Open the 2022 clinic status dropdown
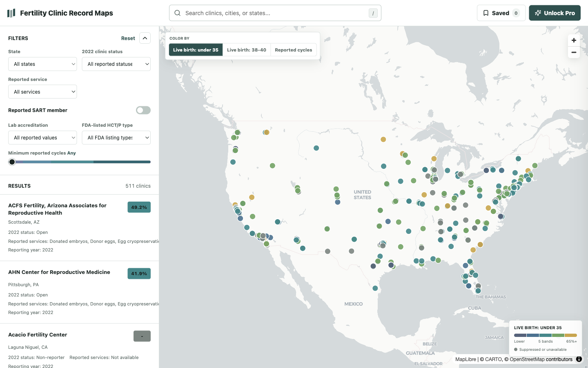Image resolution: width=588 pixels, height=368 pixels. [116, 64]
